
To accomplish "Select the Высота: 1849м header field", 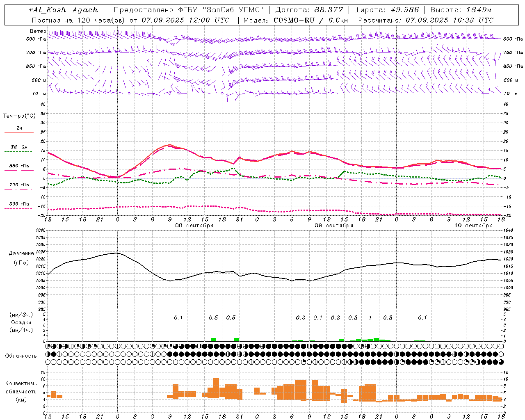I will click(461, 10).
